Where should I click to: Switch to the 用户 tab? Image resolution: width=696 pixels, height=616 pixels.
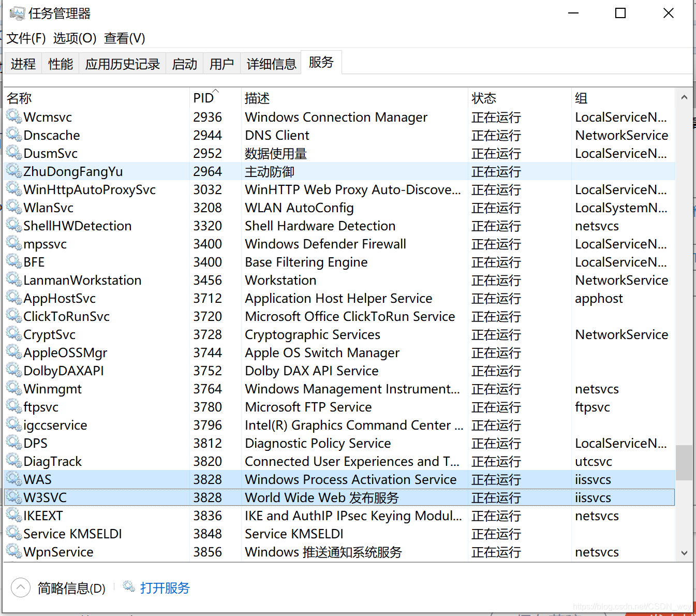coord(222,64)
